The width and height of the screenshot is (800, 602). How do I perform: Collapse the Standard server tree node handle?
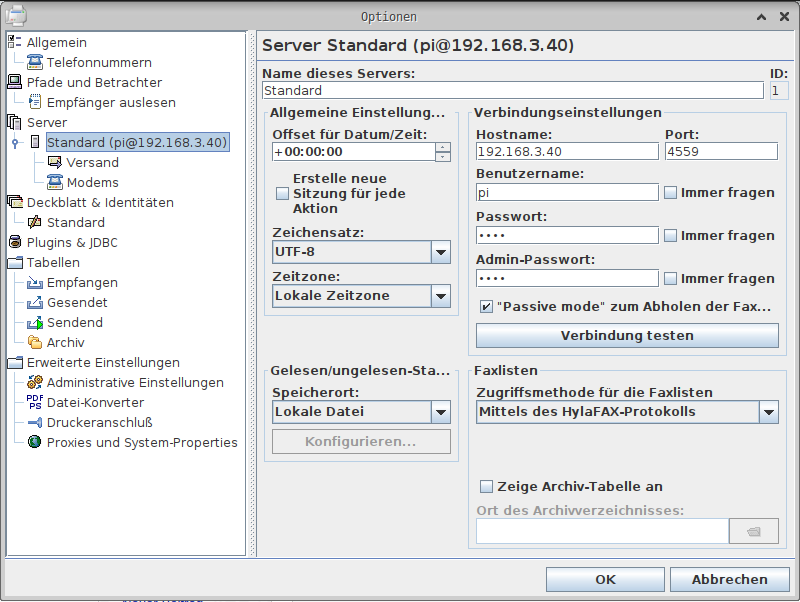[x=15, y=143]
